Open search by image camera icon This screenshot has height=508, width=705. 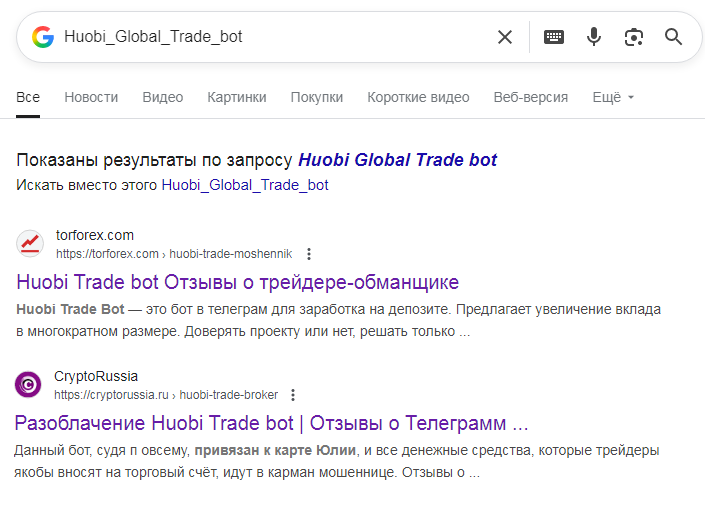pyautogui.click(x=633, y=37)
